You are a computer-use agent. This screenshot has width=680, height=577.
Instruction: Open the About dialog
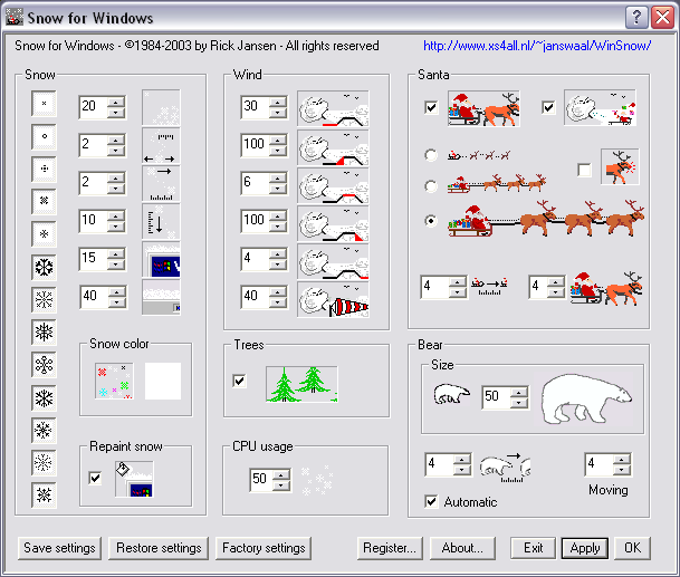click(462, 548)
